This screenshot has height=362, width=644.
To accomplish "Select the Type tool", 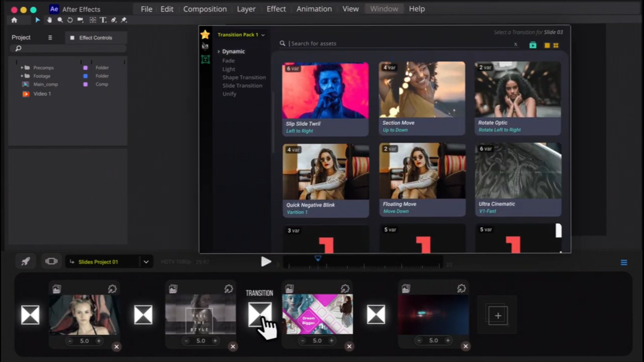I will 103,20.
